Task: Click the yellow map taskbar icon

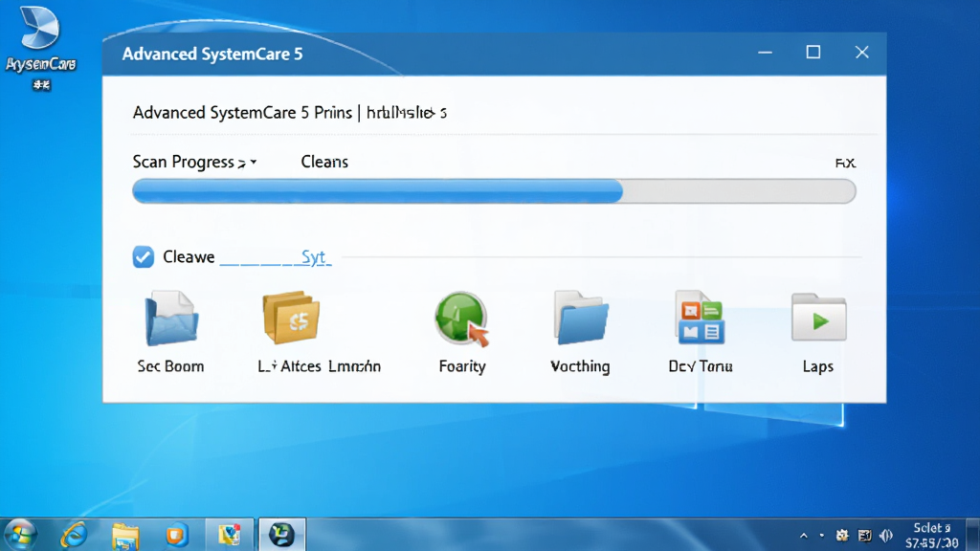Action: click(230, 536)
